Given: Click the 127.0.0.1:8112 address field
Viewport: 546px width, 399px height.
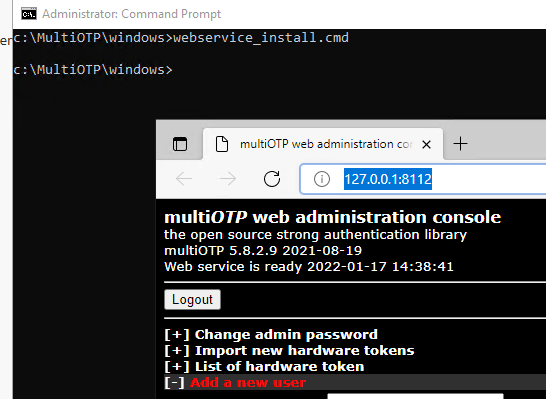Looking at the screenshot, I should click(x=423, y=179).
